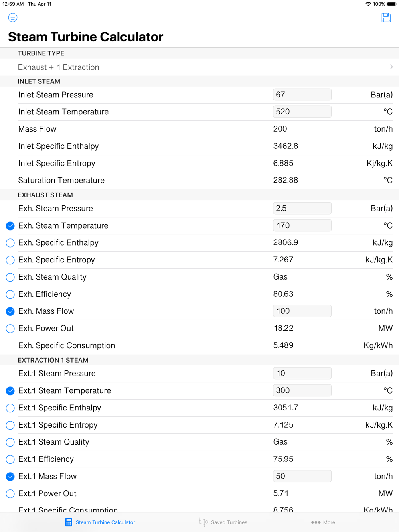Select the Exh. Efficiency radio button
The image size is (399, 532).
pos(10,294)
